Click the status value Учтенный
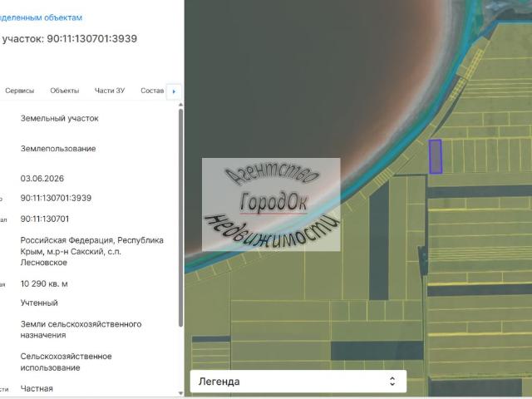Viewport: 532px width, 399px height. 39,303
